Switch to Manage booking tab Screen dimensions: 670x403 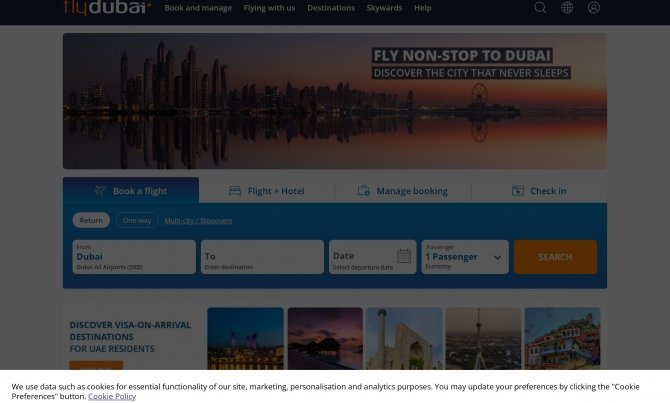click(x=403, y=191)
